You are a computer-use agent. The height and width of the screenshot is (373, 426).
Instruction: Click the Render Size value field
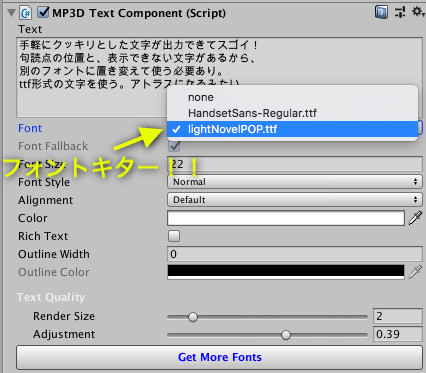398,316
